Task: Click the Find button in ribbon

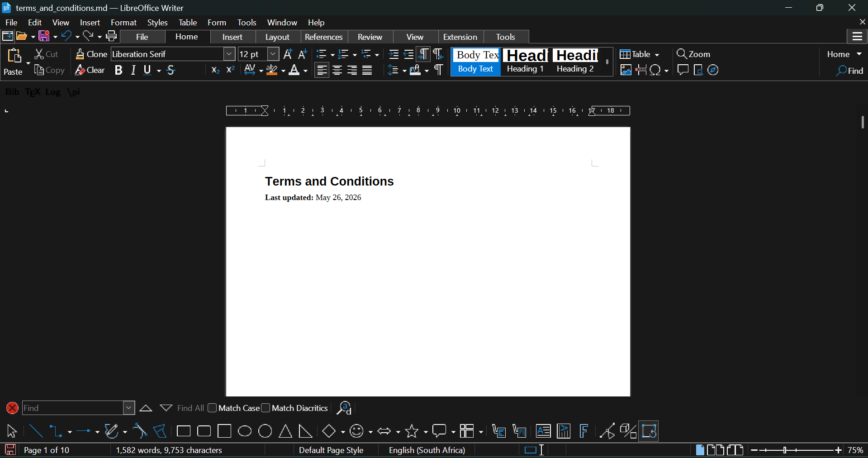Action: 850,71
